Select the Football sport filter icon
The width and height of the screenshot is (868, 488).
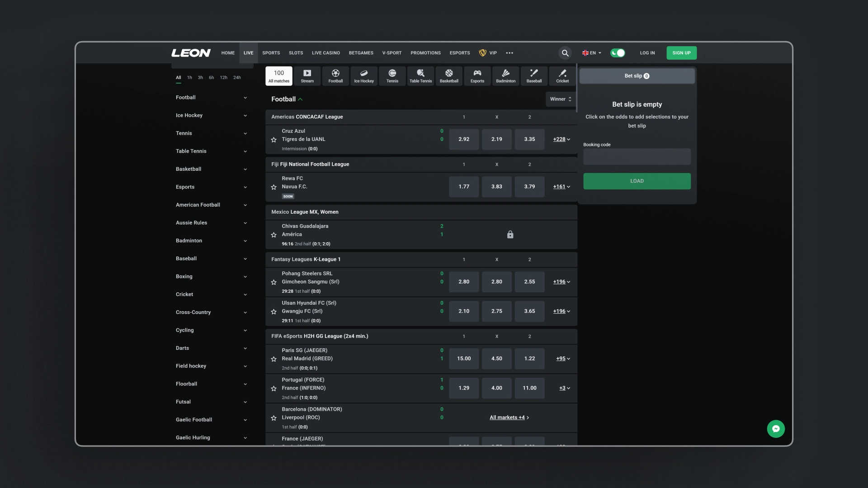(x=335, y=76)
